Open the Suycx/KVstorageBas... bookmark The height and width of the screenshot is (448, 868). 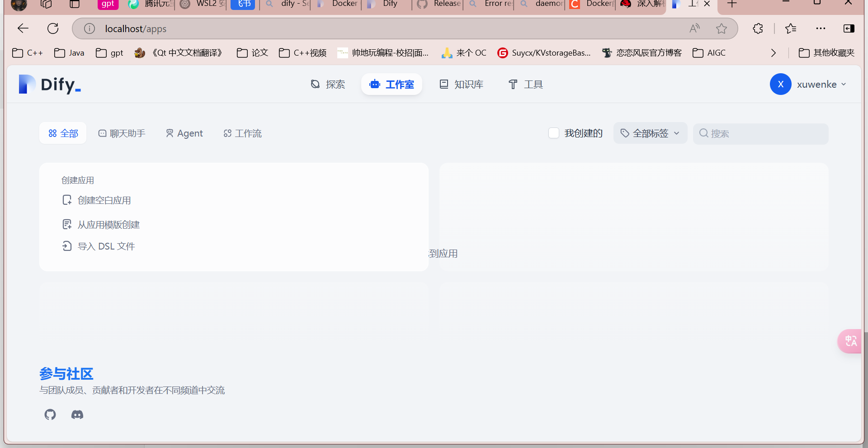click(x=544, y=53)
